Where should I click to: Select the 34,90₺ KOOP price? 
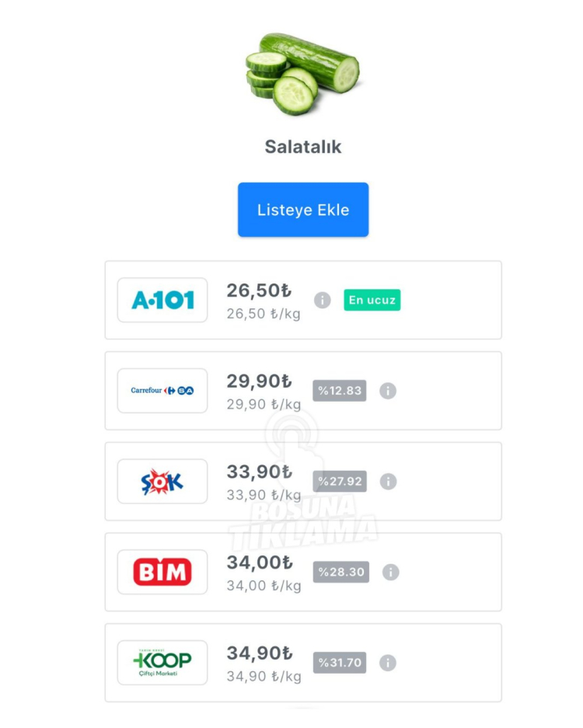[259, 653]
